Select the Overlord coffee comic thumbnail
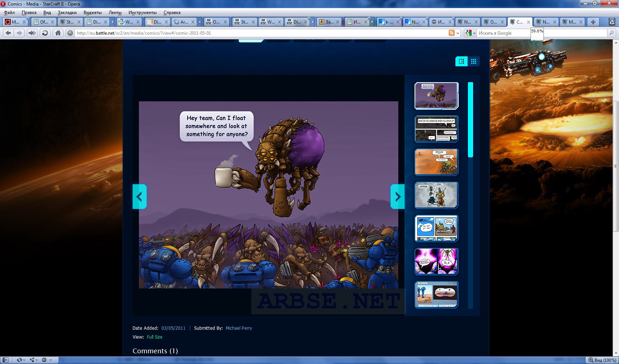 437,96
